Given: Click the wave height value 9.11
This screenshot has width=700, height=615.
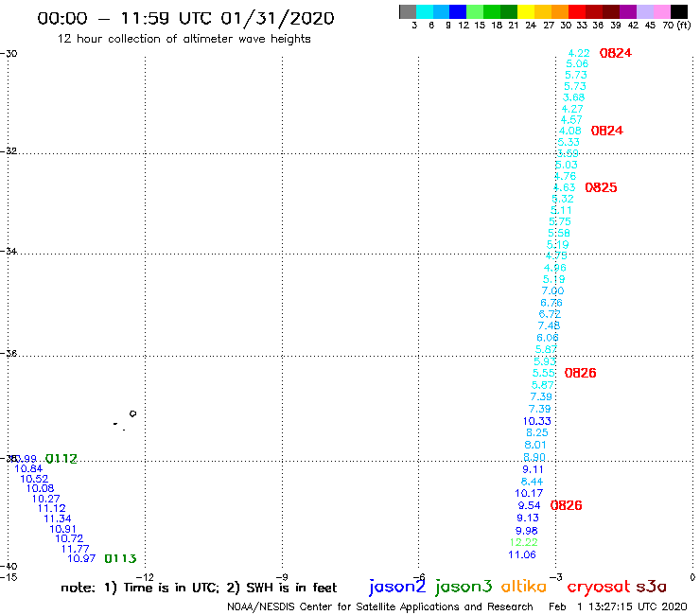Looking at the screenshot, I should pos(533,469).
